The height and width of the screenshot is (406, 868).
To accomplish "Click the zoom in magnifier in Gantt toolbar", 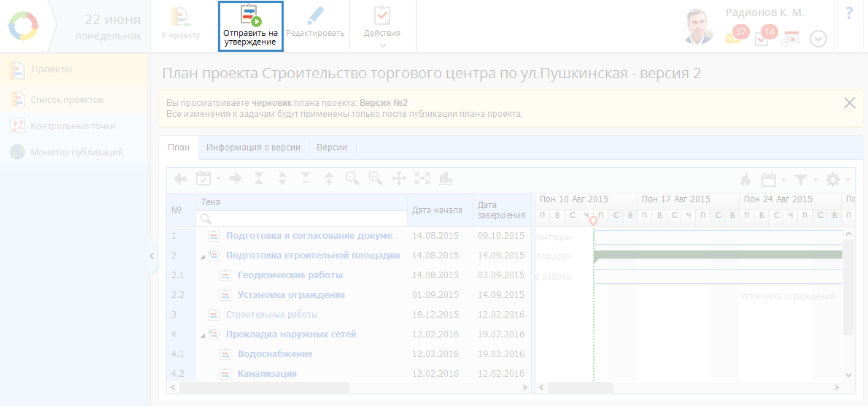I will point(376,178).
